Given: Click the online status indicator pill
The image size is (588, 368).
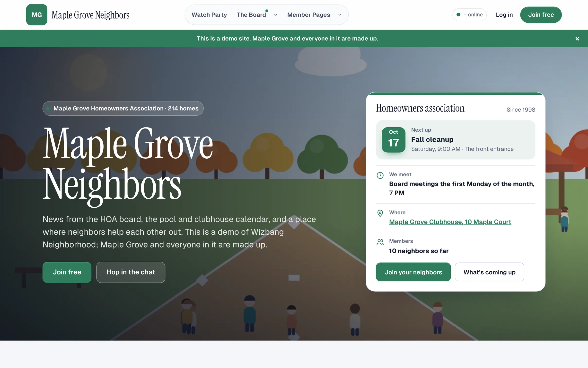Looking at the screenshot, I should (469, 15).
